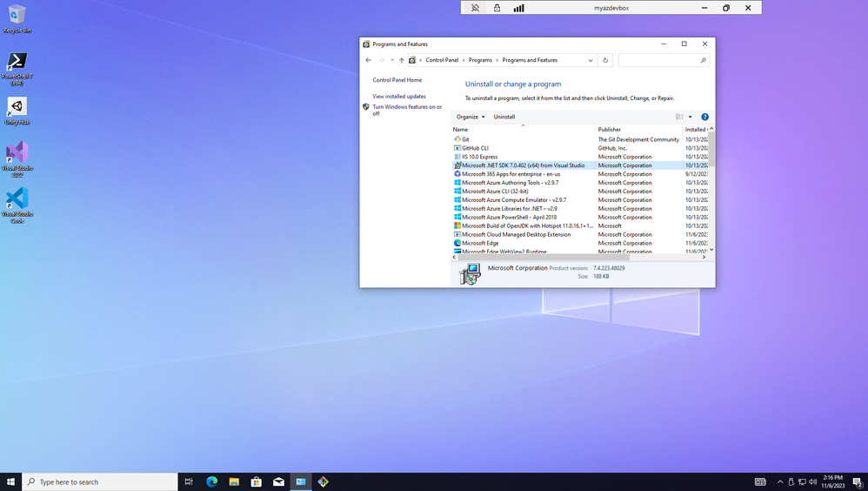Expand the view options dropdown arrow

pyautogui.click(x=691, y=117)
